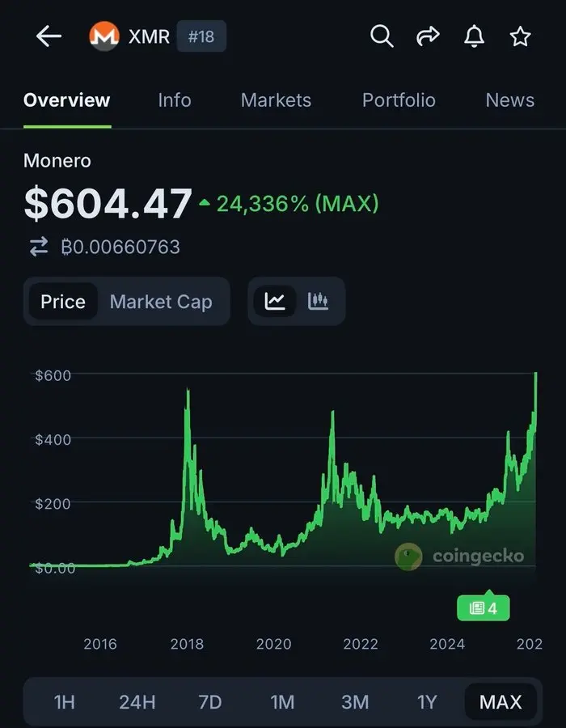Add Monero to favorites with the star
This screenshot has height=728, width=566.
(520, 36)
